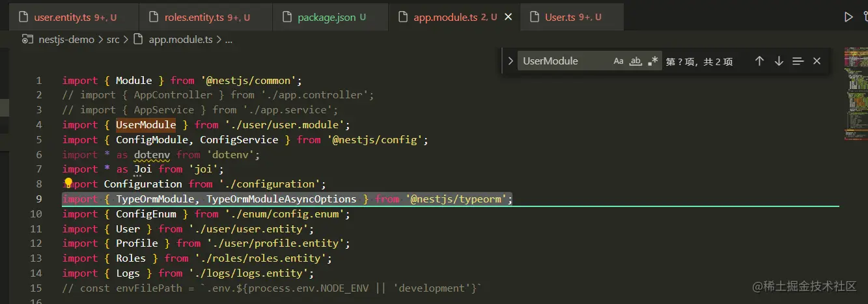The image size is (868, 304).
Task: Click the lightbulb quick-fix icon
Action: point(68,184)
